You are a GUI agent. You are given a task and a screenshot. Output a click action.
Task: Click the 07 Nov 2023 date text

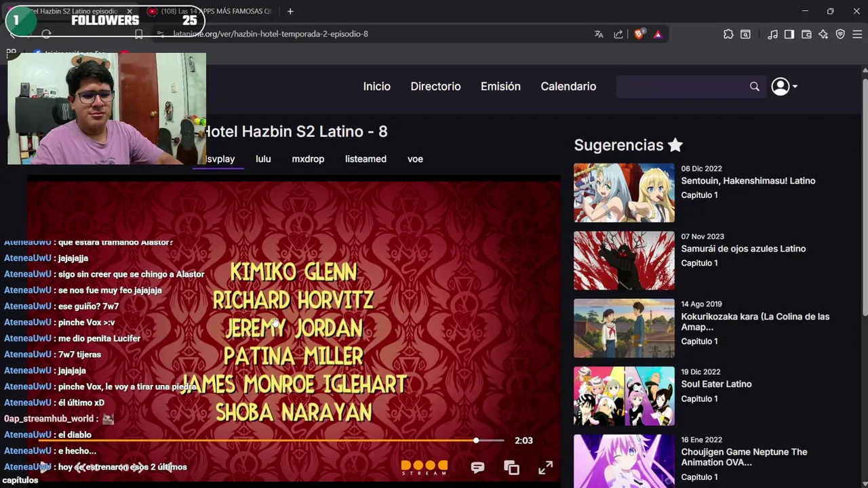click(x=703, y=237)
